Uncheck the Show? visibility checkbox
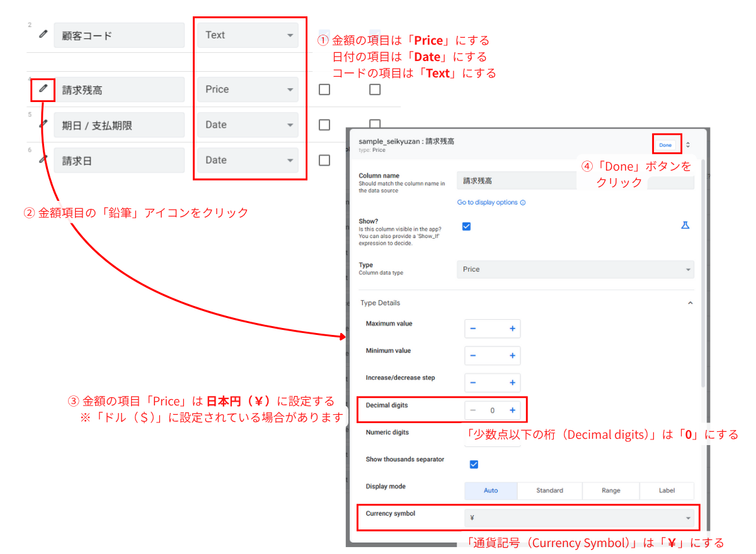756x554 pixels. pyautogui.click(x=466, y=226)
